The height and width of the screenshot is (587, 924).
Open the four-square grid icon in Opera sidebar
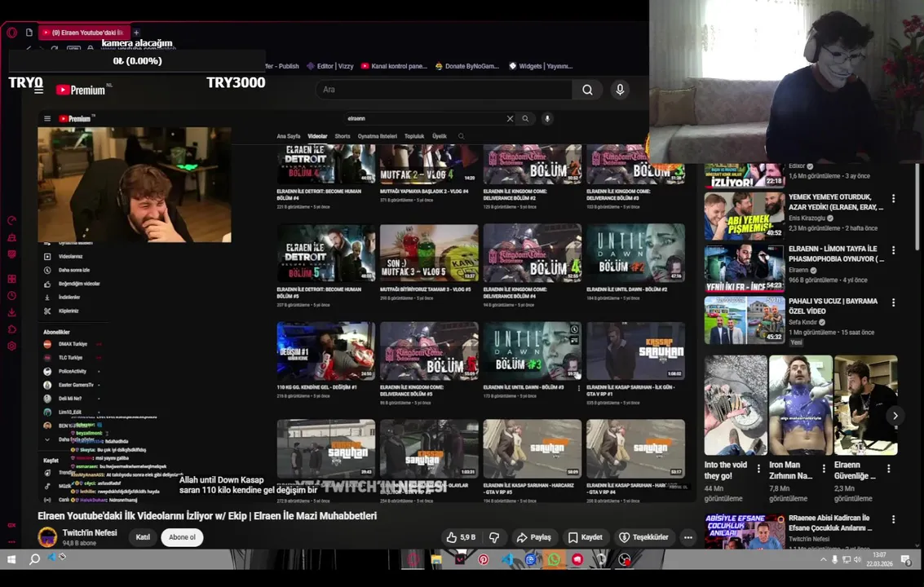11,279
